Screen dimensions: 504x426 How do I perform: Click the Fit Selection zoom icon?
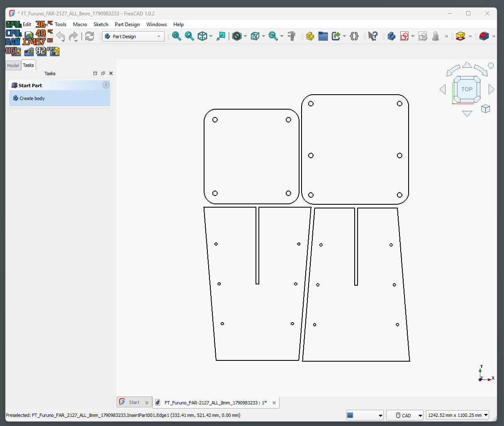pos(189,36)
